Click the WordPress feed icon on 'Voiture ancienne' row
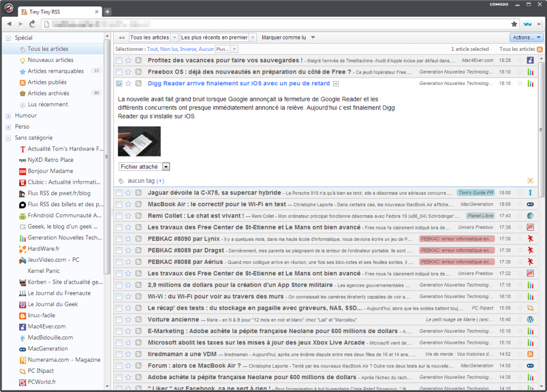 tap(530, 319)
